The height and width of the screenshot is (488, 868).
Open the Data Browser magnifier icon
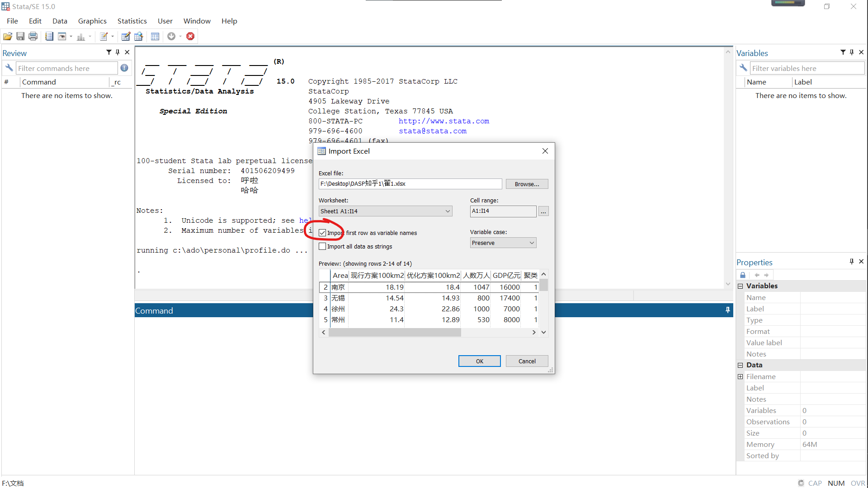pyautogui.click(x=139, y=37)
